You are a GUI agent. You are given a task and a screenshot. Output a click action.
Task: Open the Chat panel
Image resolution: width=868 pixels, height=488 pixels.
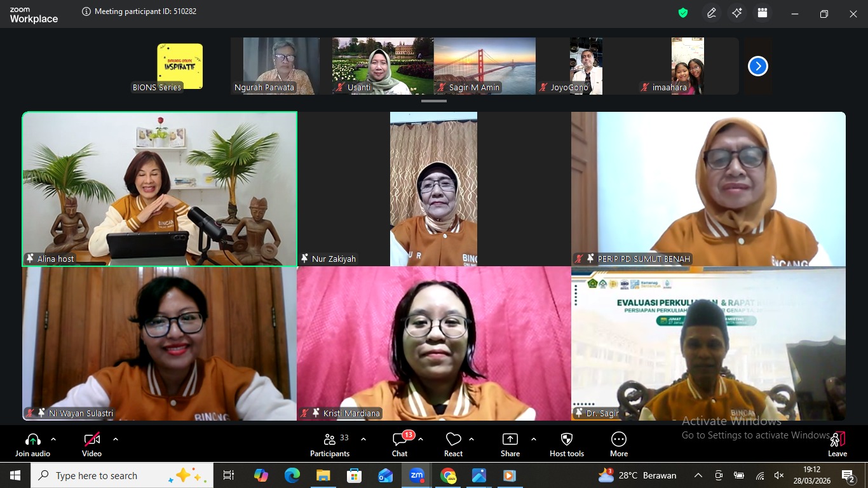(400, 444)
